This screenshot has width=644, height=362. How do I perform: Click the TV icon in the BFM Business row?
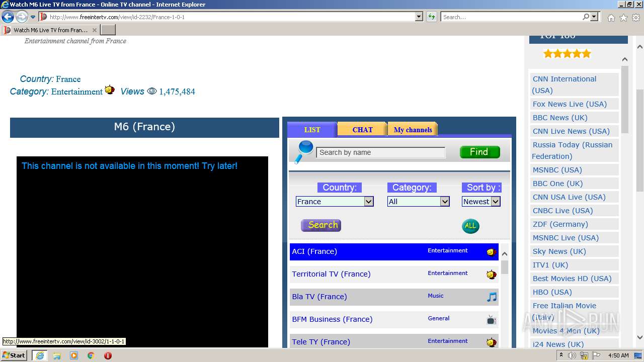[492, 320]
